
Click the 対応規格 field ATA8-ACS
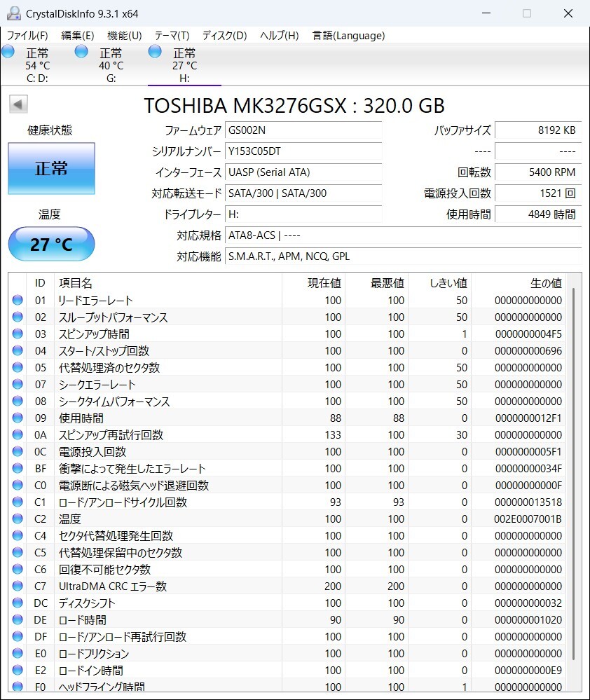(404, 235)
